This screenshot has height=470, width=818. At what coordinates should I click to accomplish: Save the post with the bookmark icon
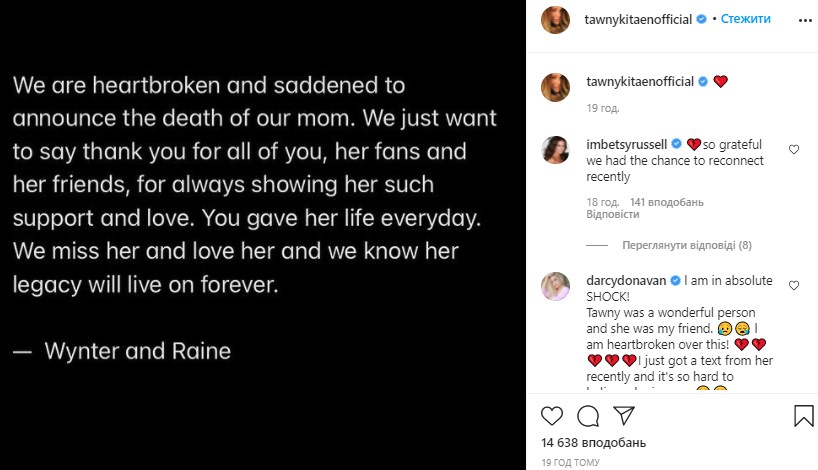click(x=803, y=415)
